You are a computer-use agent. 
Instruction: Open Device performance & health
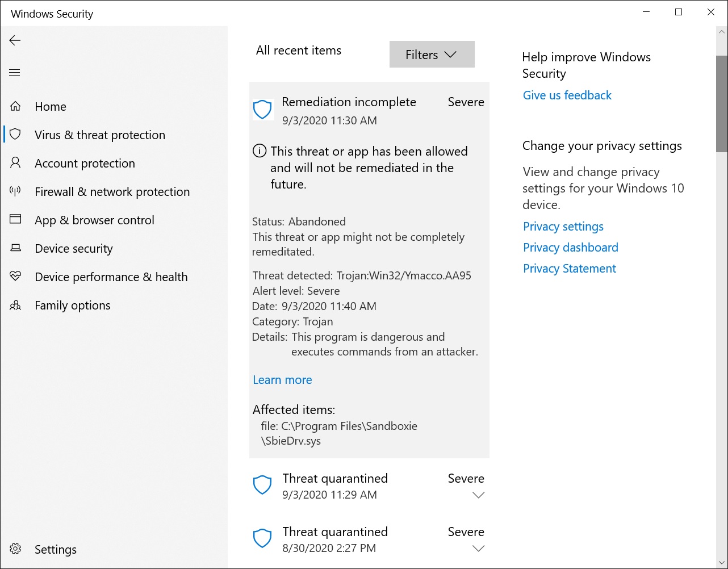[111, 277]
